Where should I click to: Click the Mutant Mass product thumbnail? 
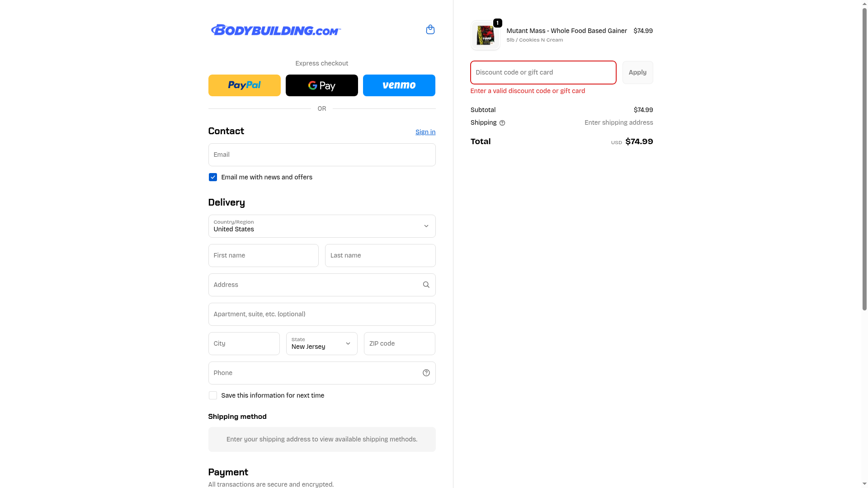[x=485, y=35]
